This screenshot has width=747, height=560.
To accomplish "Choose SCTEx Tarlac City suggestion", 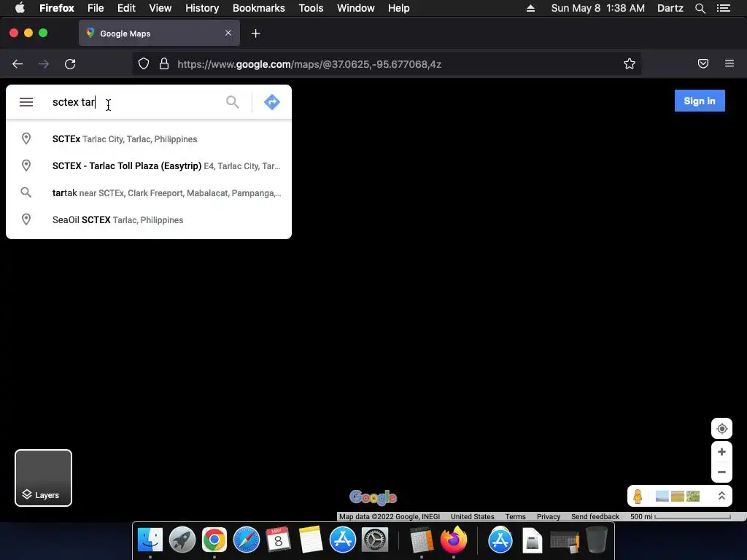I will click(x=149, y=139).
